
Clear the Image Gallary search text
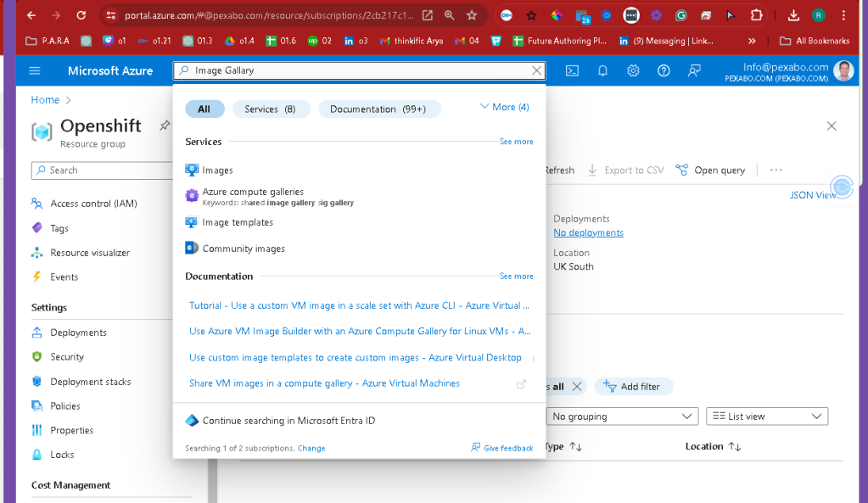536,70
